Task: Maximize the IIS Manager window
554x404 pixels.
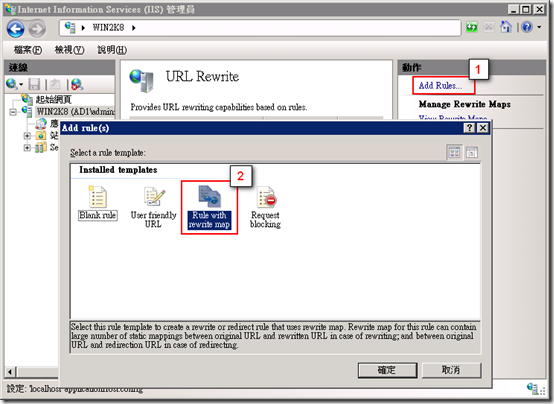Action: click(x=526, y=9)
